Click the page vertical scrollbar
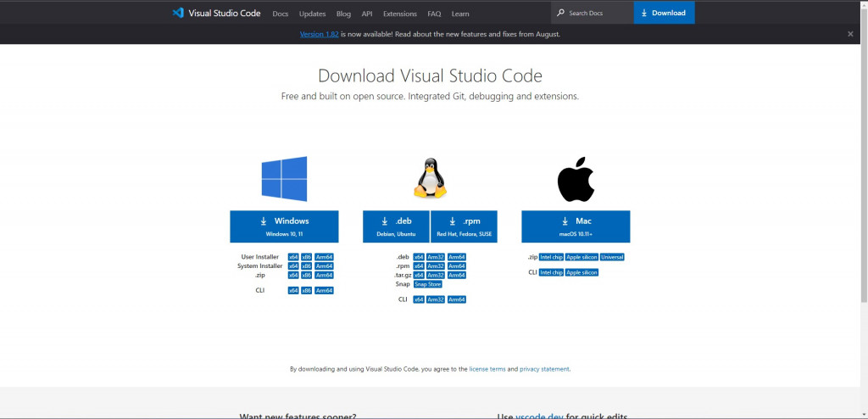 [x=864, y=155]
